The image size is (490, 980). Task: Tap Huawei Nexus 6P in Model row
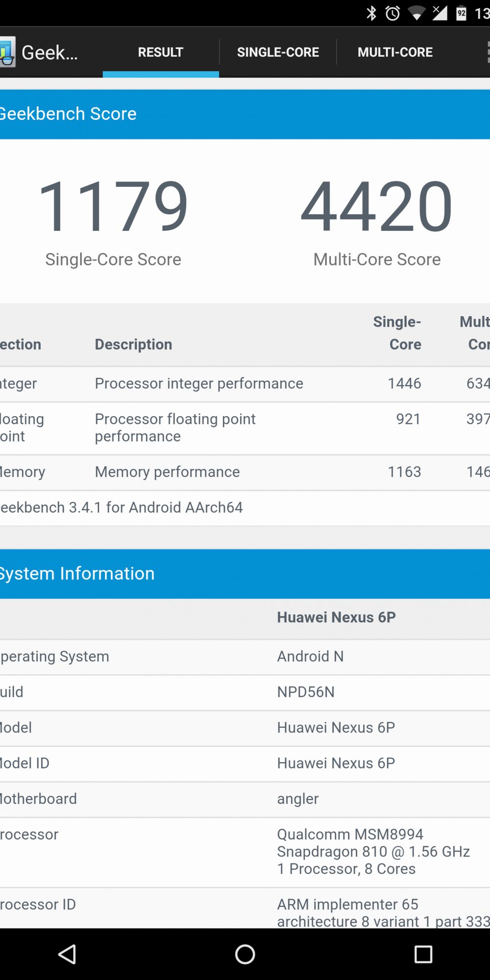click(336, 728)
